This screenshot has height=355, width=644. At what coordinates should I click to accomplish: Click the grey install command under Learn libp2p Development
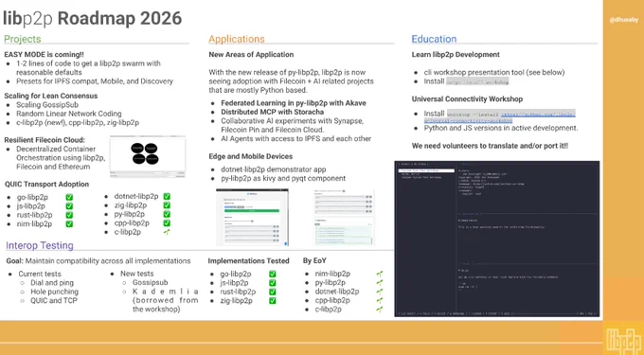coord(477,81)
